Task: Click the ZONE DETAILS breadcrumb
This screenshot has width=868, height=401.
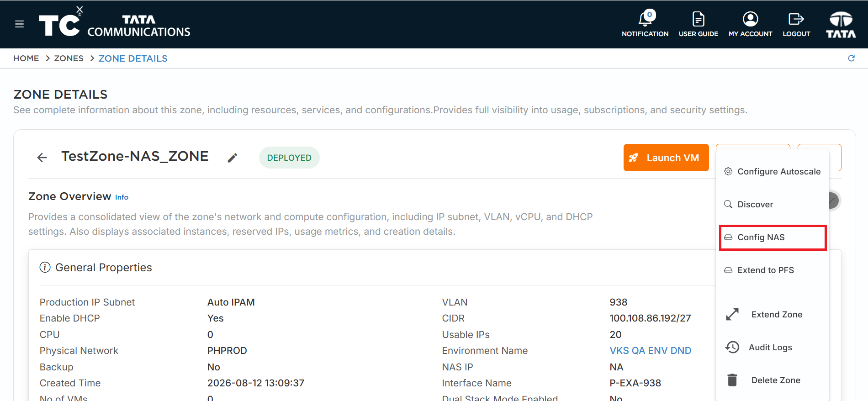Action: (133, 58)
